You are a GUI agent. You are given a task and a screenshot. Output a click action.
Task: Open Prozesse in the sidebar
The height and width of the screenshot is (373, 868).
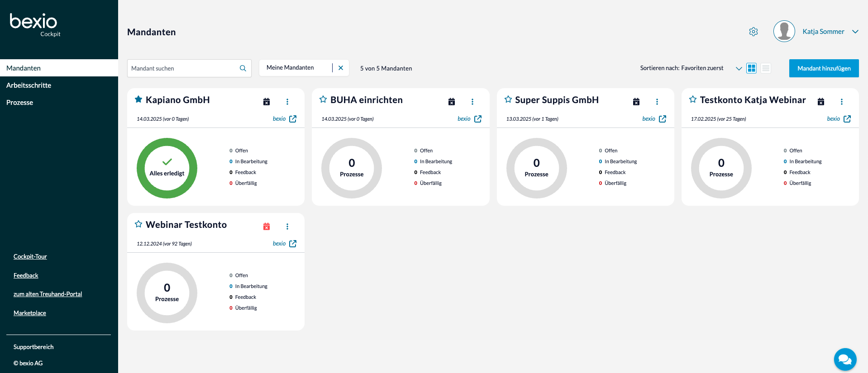[x=19, y=103]
